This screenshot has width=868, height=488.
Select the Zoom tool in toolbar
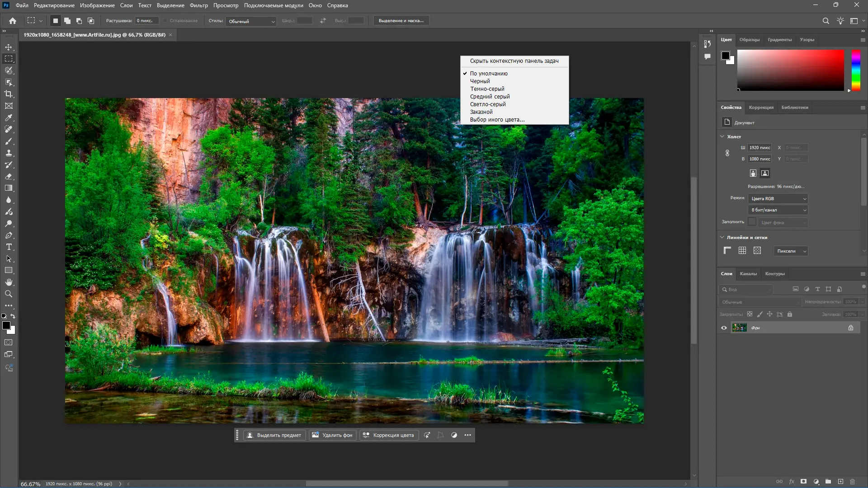tap(9, 294)
